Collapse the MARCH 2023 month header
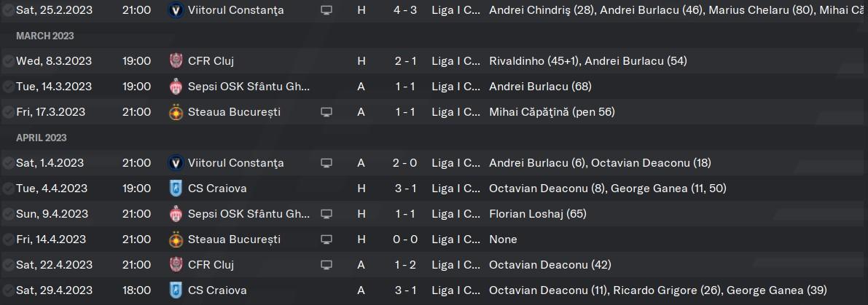The height and width of the screenshot is (305, 868). 45,36
